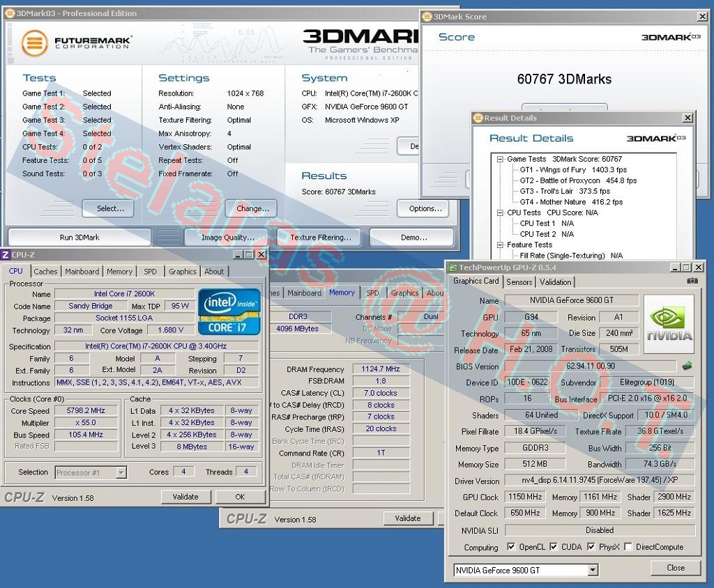Click the Close button in GPU-Z
Screen dimensions: 714x588
[675, 568]
